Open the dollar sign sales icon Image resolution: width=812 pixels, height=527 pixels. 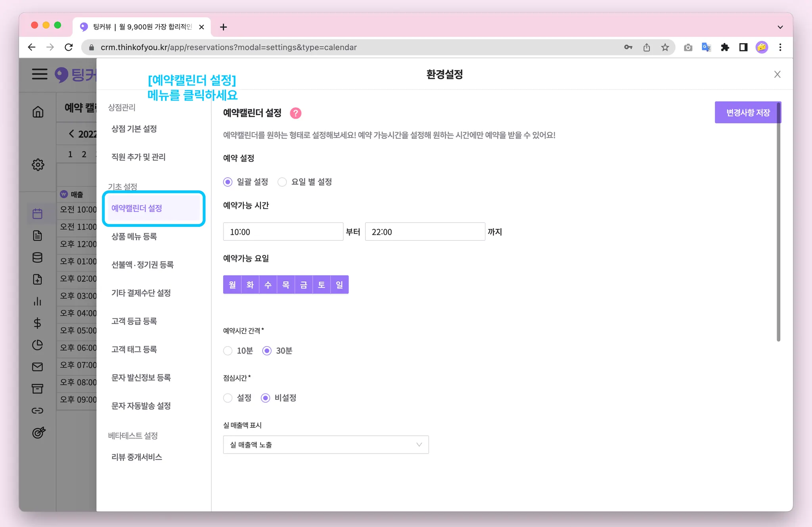tap(38, 323)
